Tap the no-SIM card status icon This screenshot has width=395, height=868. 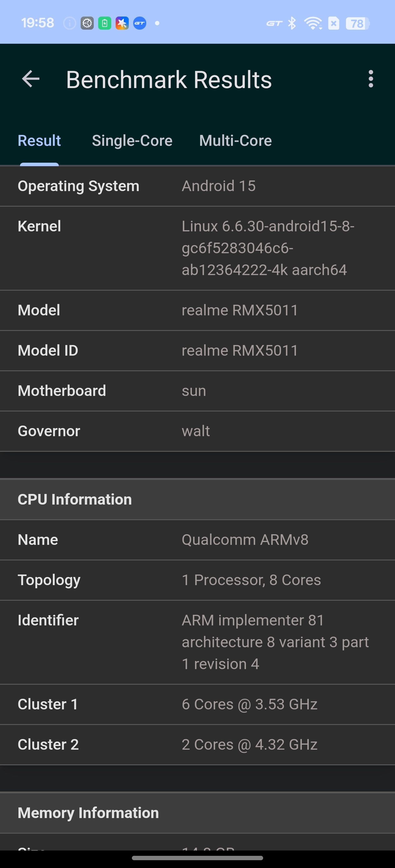tap(334, 23)
